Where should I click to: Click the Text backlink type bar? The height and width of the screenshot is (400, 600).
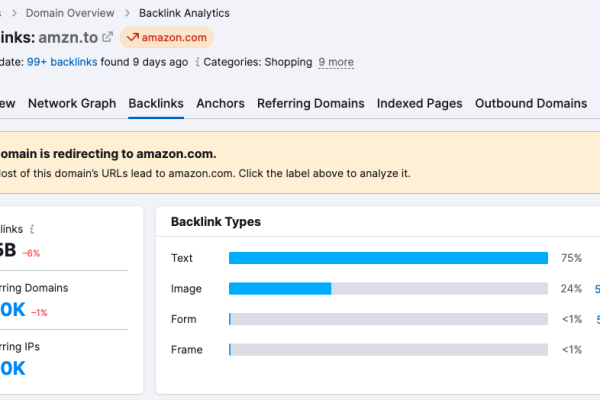[x=388, y=258]
